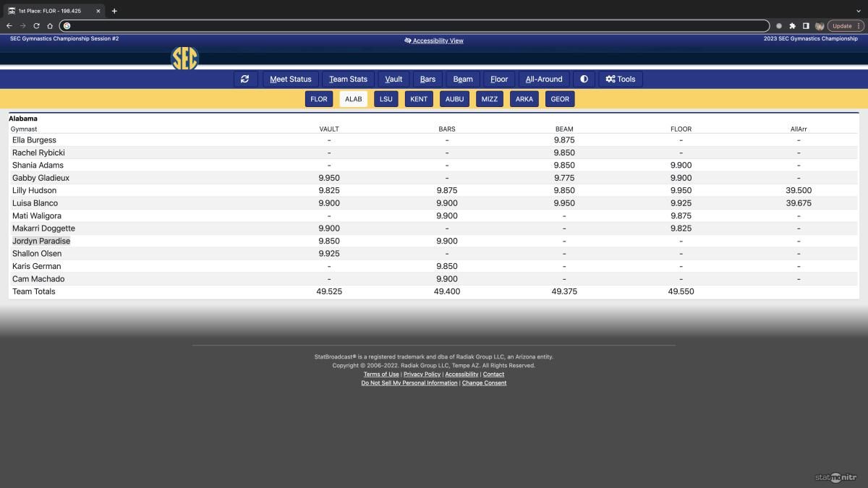
Task: Click the Change Consent link
Action: click(485, 383)
